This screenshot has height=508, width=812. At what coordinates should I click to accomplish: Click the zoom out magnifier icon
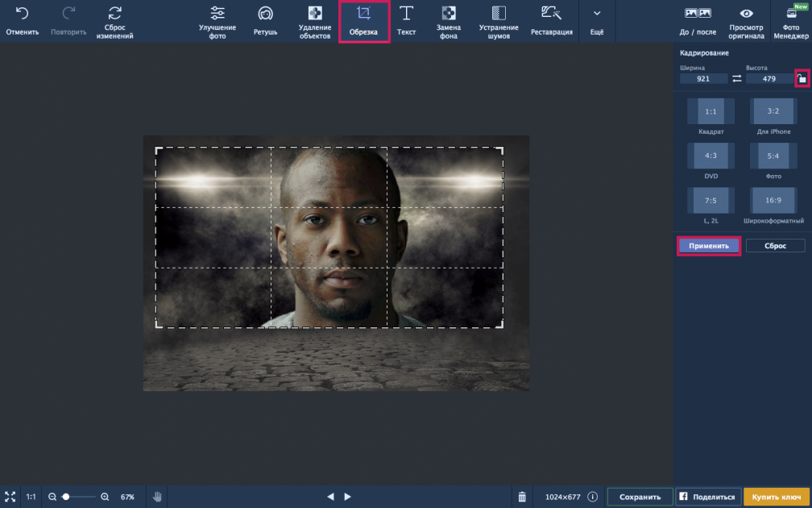click(x=52, y=497)
